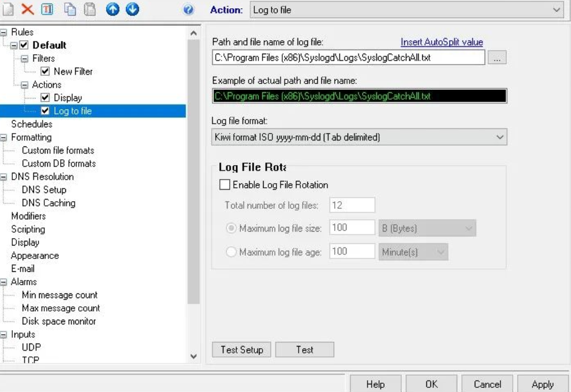Select Custom DB formats

(x=59, y=163)
